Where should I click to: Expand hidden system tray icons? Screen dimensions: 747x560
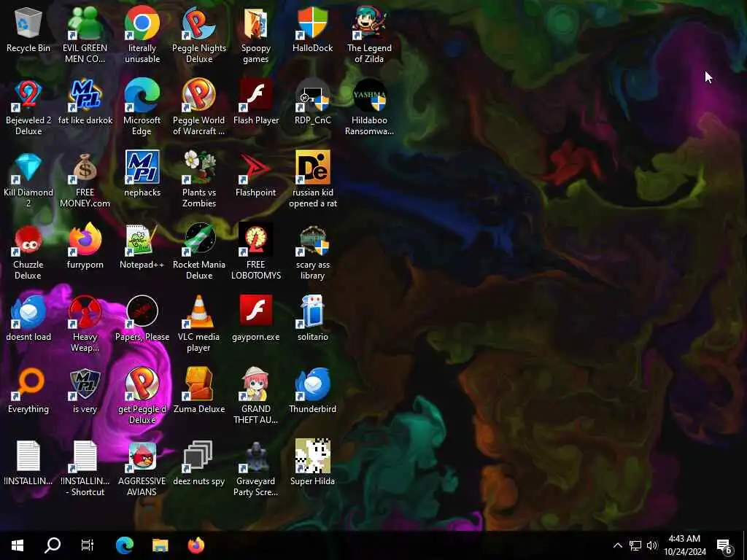pyautogui.click(x=617, y=545)
